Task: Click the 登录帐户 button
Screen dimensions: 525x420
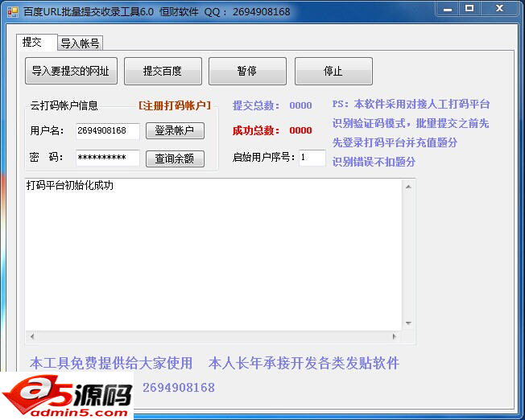Action: pos(175,130)
